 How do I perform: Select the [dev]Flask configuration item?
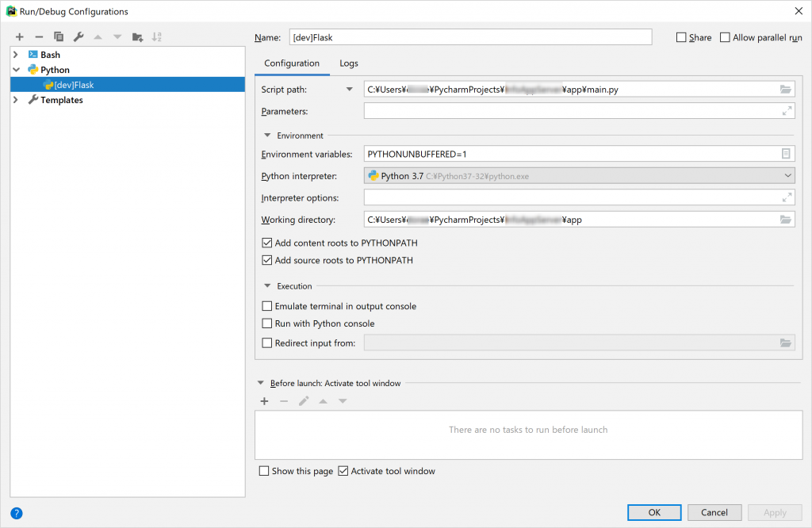[x=74, y=85]
